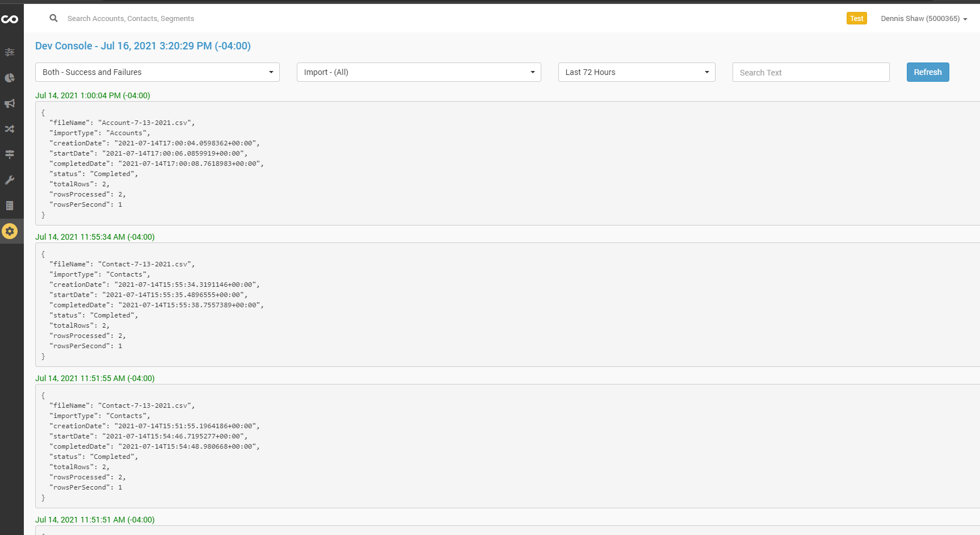Click the Dev Console page heading
Viewport: 980px width, 535px height.
tap(143, 46)
